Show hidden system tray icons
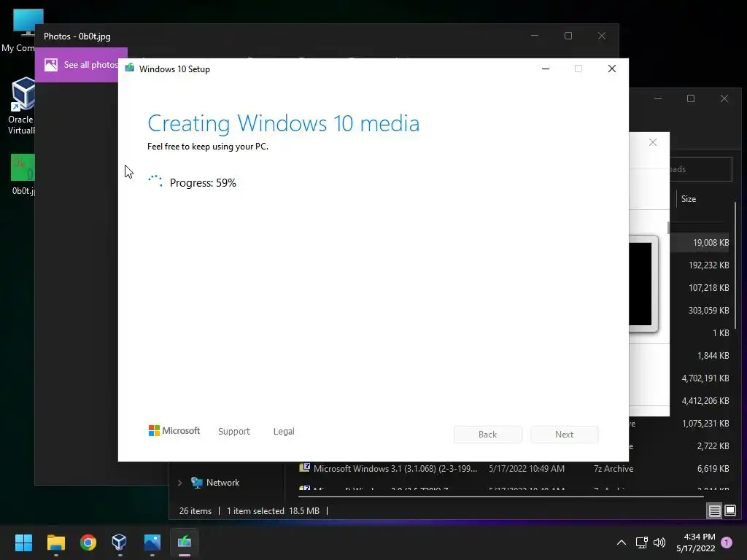The image size is (747, 560). pyautogui.click(x=622, y=542)
